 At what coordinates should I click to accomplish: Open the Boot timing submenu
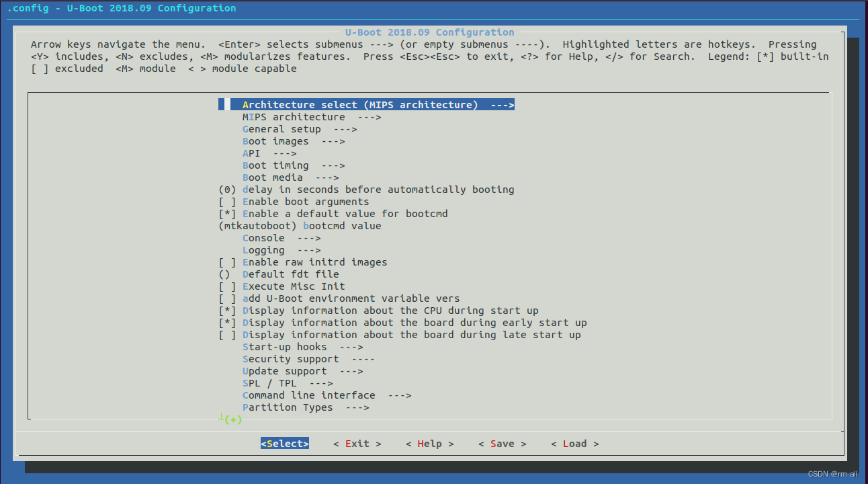tap(294, 165)
